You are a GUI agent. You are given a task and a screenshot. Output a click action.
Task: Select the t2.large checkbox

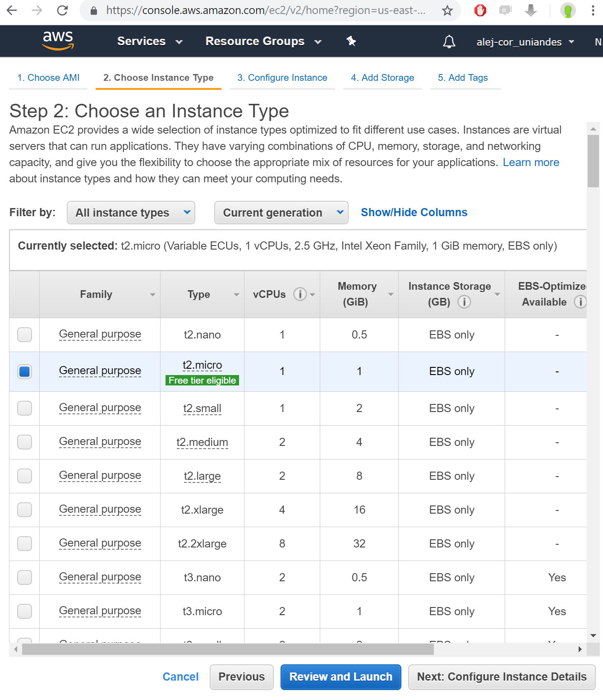tap(24, 476)
